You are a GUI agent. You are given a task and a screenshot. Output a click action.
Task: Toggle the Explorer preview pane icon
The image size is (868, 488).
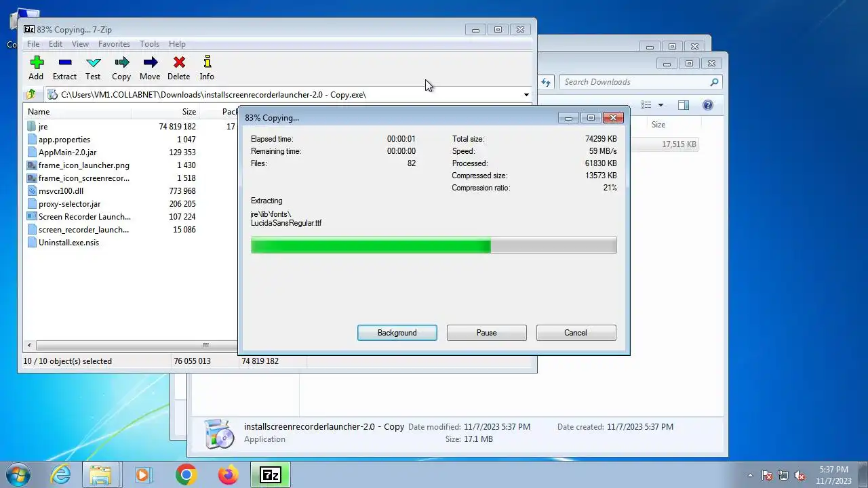point(684,105)
